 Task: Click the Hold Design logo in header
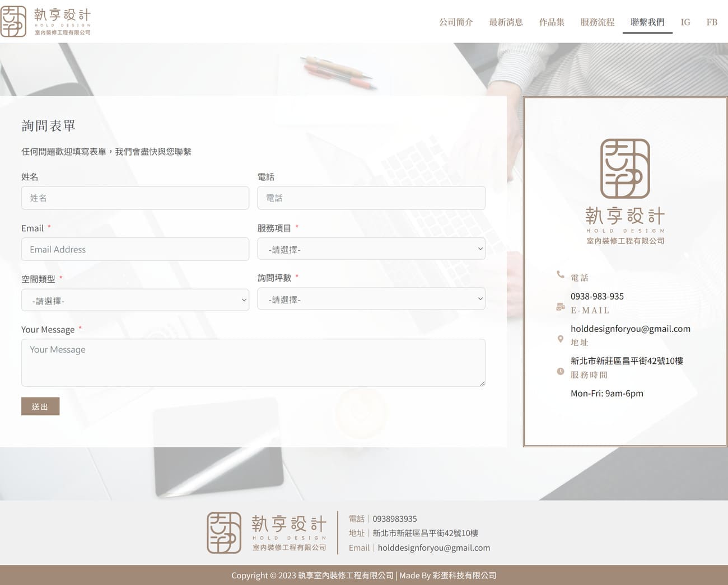[46, 22]
